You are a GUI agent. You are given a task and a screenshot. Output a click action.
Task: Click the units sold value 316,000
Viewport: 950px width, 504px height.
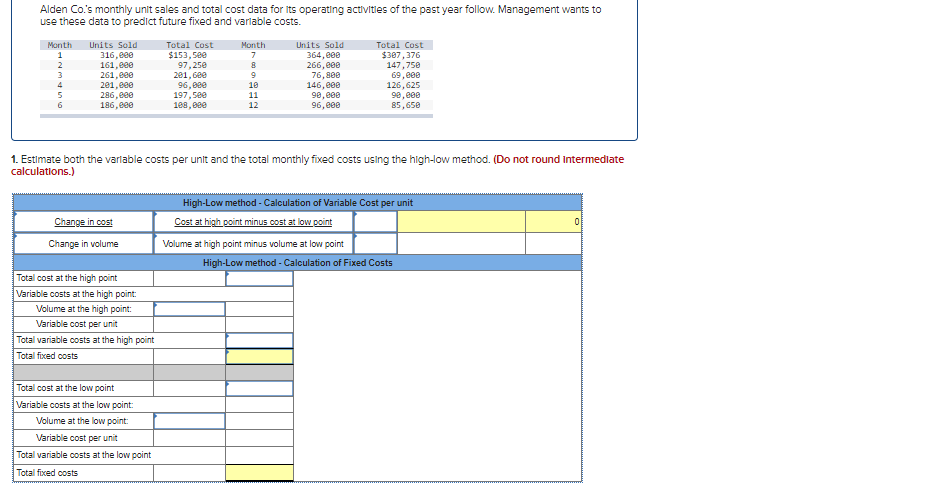(x=116, y=55)
